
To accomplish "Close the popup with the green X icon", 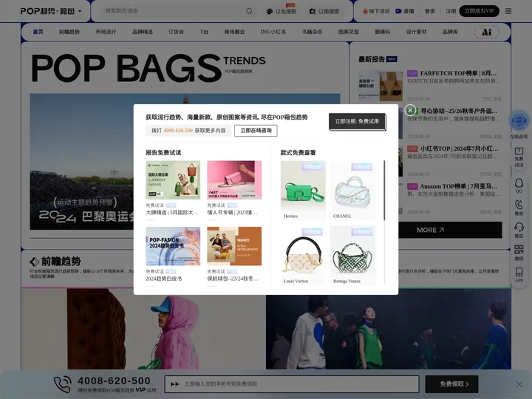I will tap(410, 110).
